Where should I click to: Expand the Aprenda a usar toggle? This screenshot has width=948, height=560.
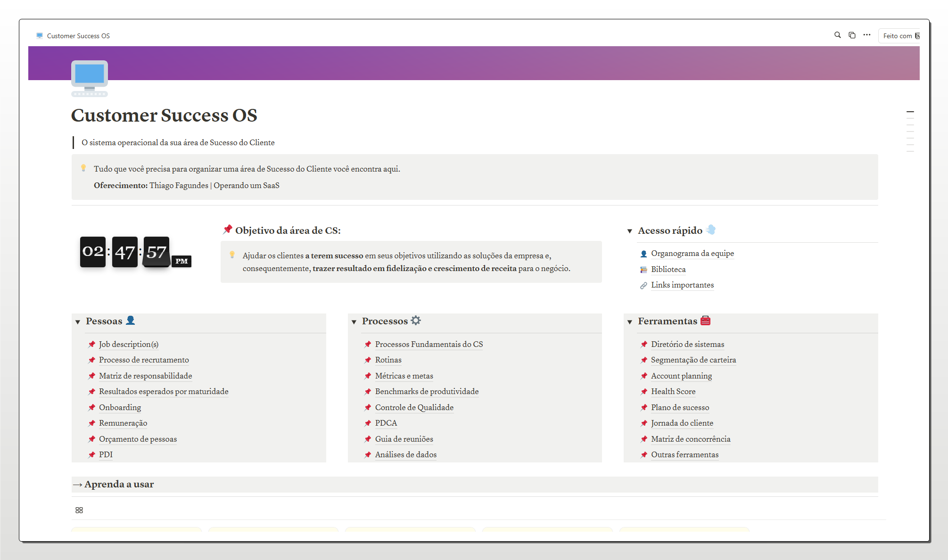(78, 484)
